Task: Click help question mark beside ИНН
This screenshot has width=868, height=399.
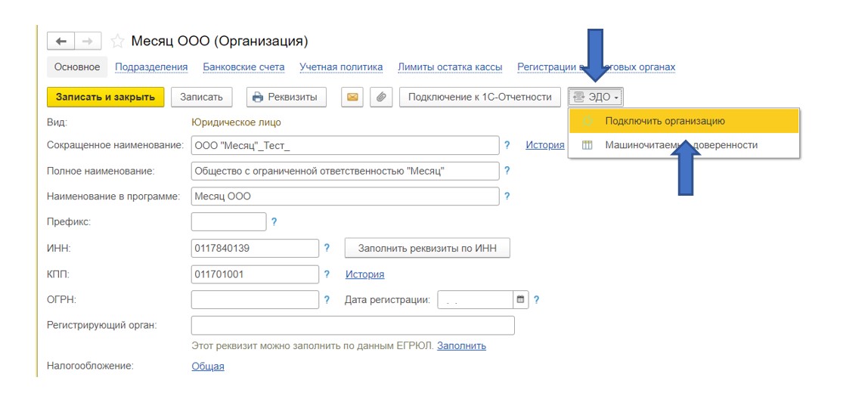Action: click(x=327, y=248)
